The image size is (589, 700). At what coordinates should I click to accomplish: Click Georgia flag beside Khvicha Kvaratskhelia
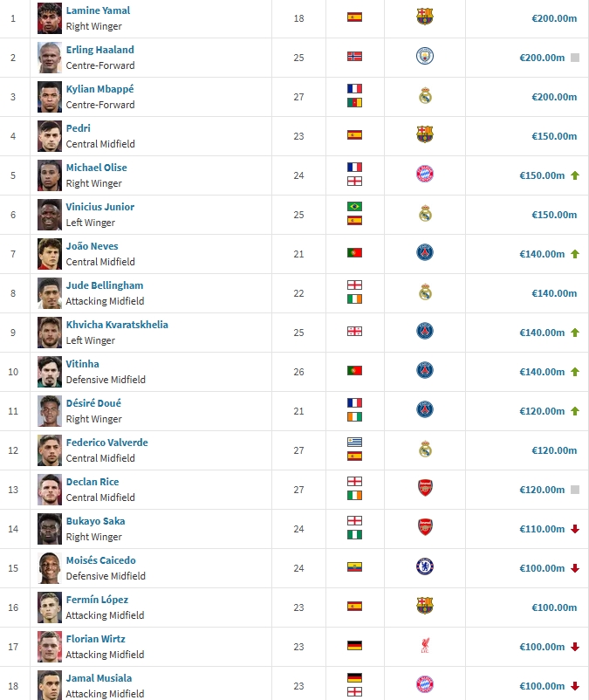355,332
